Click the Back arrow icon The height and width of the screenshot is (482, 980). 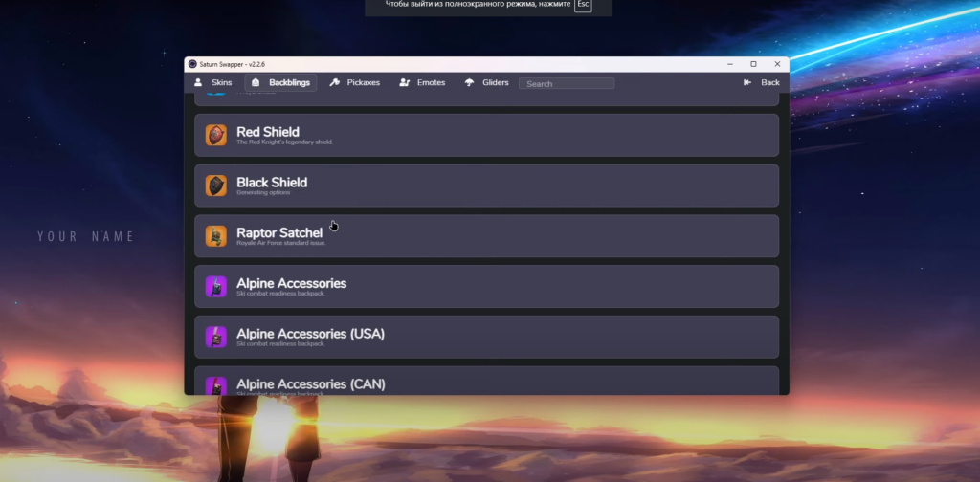[x=747, y=83]
